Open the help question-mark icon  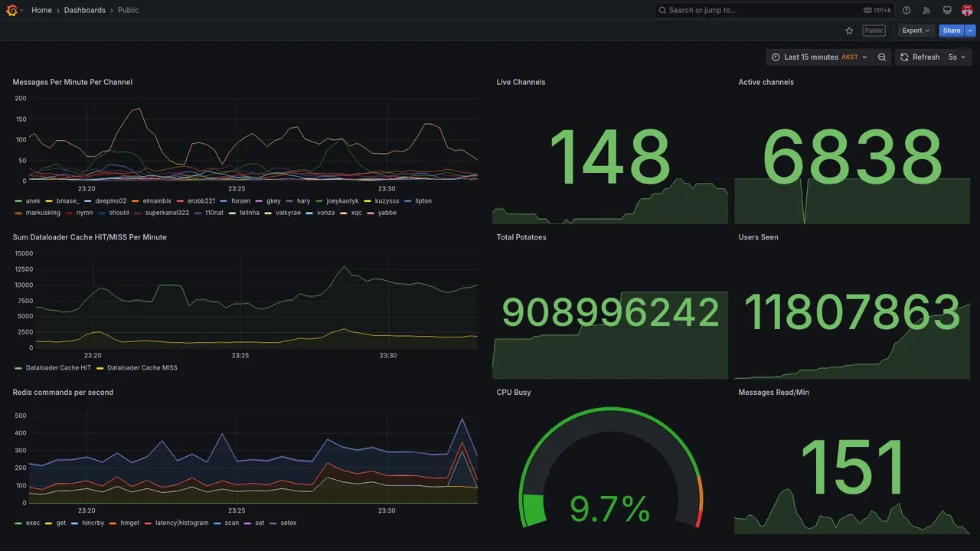[906, 11]
